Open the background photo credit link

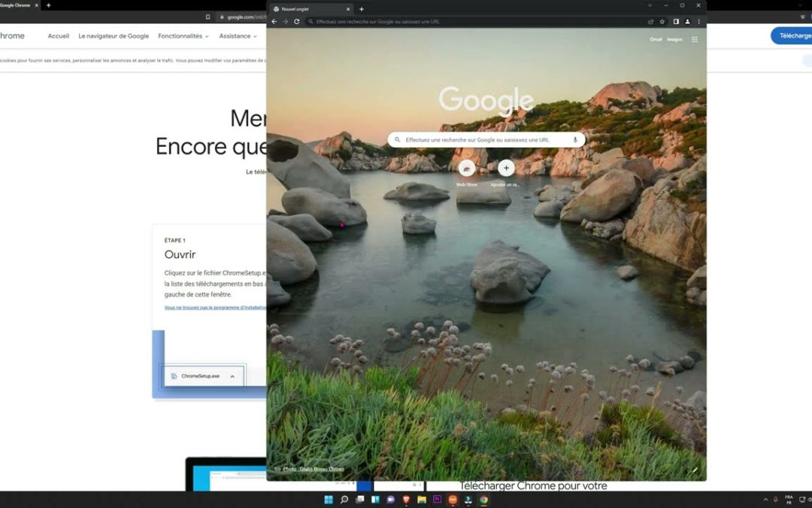[x=314, y=469]
